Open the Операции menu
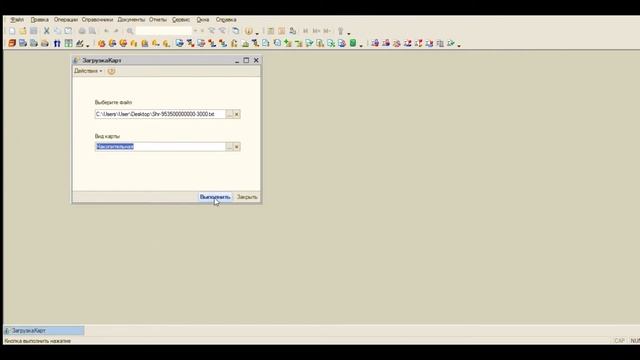 66,20
